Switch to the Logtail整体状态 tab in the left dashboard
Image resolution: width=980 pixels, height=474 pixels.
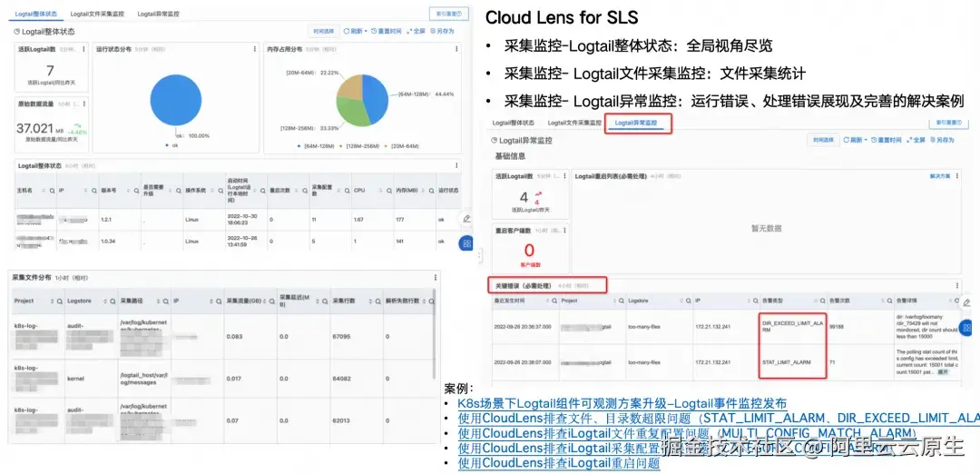coord(37,13)
